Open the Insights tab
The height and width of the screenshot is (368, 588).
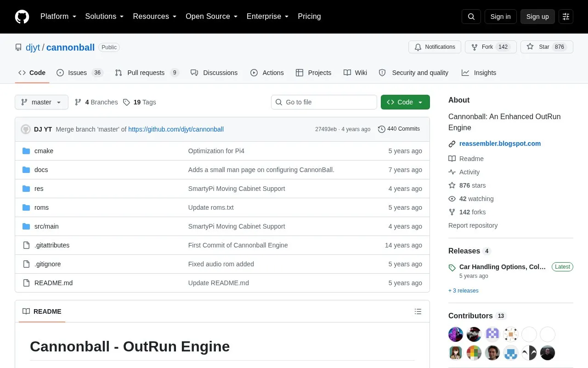click(479, 73)
